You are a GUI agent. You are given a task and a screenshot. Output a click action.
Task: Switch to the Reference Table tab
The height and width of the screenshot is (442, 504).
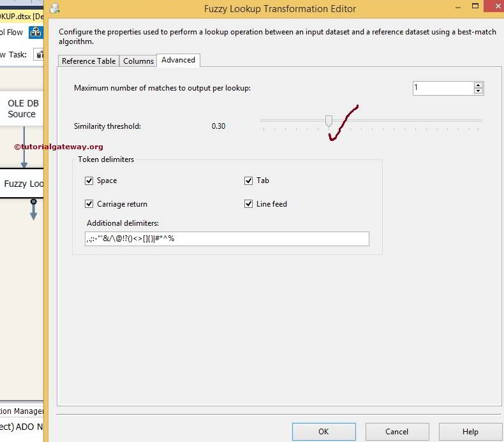89,61
